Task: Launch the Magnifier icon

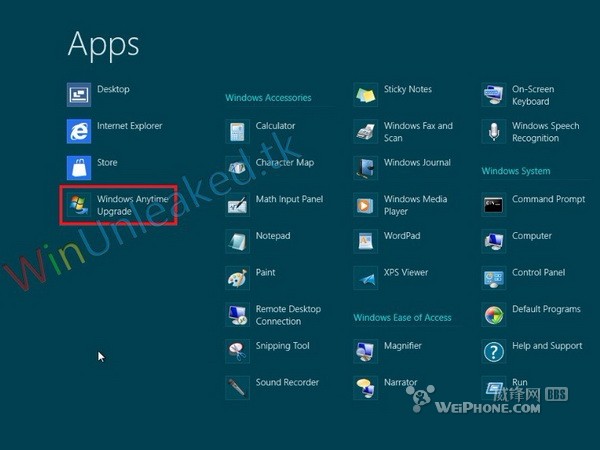Action: [x=366, y=351]
